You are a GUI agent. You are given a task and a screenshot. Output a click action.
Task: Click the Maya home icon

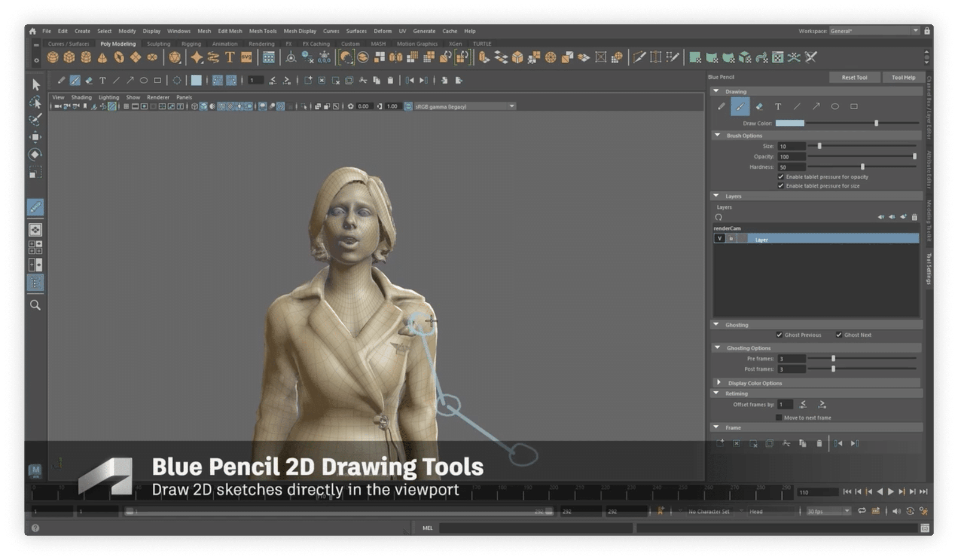pyautogui.click(x=33, y=31)
